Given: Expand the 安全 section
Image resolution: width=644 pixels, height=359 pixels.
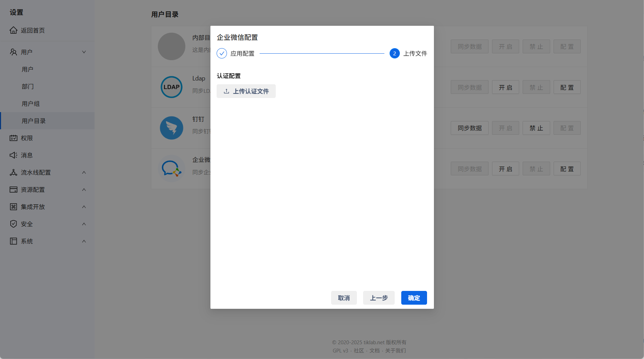Looking at the screenshot, I should 84,224.
